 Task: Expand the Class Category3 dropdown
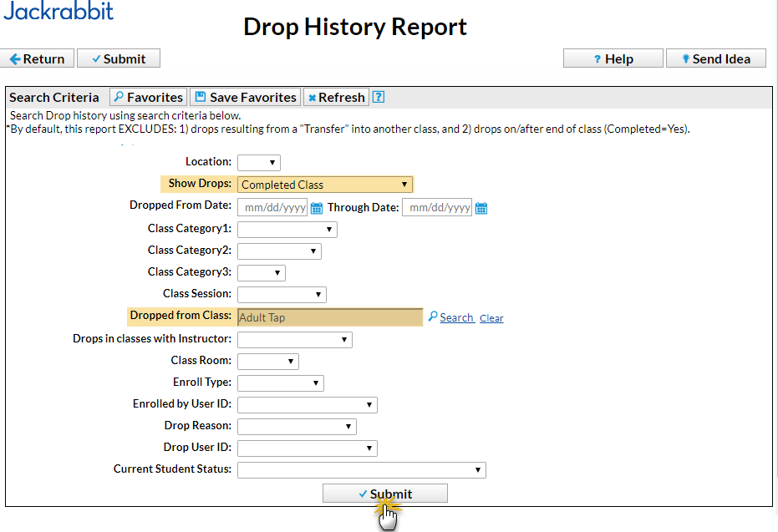pos(262,273)
